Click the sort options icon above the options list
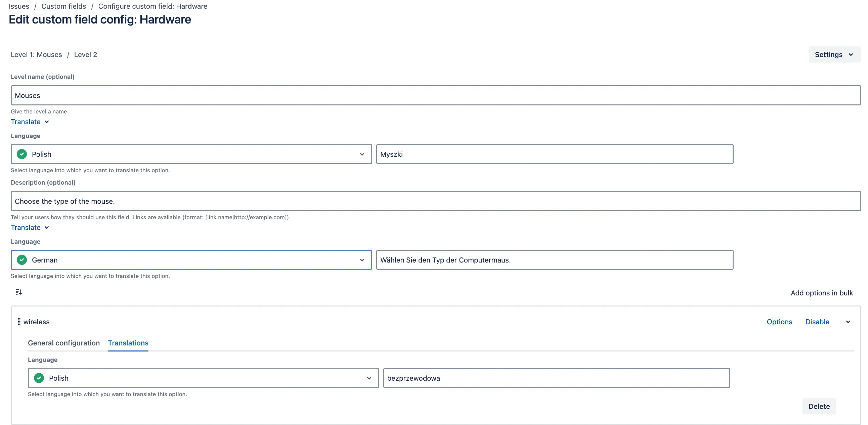Viewport: 868px width, 425px height. pyautogui.click(x=18, y=292)
